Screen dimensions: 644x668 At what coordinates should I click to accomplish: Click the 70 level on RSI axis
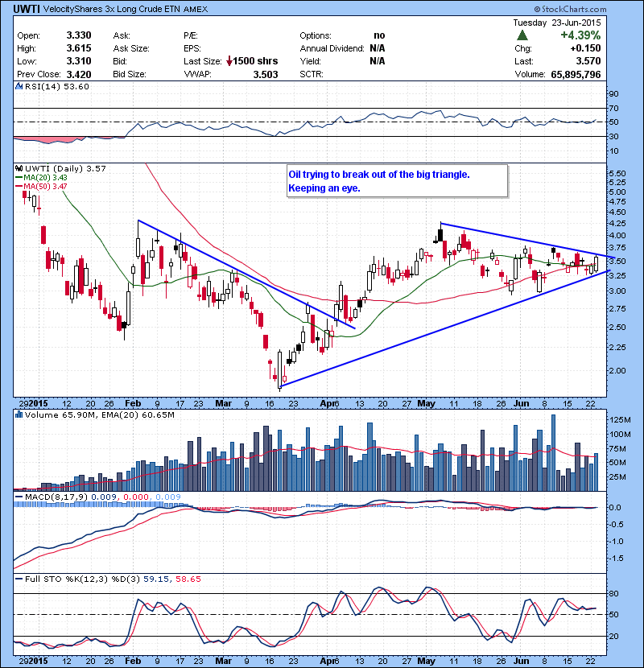coord(613,108)
